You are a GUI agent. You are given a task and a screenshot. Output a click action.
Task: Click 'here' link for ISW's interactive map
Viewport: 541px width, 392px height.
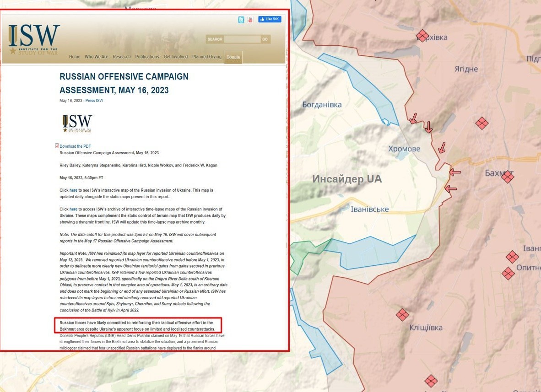(74, 190)
